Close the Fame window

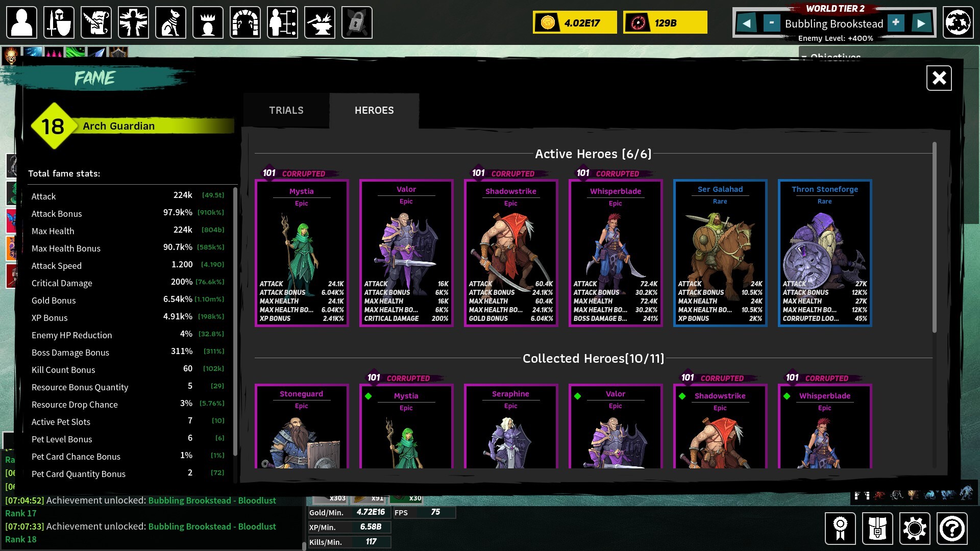pos(939,78)
